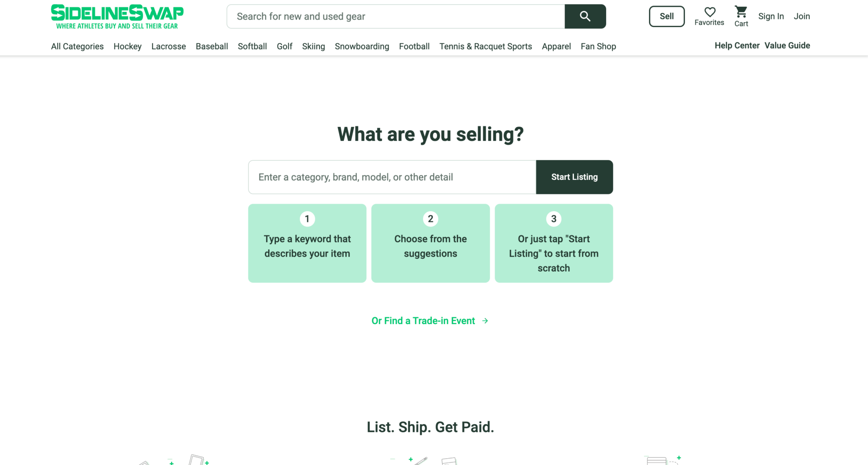Click the SidelineSwap logo
Image resolution: width=868 pixels, height=465 pixels.
click(117, 17)
